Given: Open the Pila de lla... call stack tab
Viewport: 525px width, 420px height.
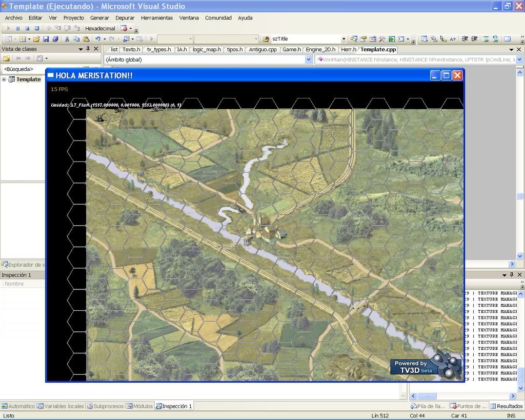Looking at the screenshot, I should pos(428,406).
